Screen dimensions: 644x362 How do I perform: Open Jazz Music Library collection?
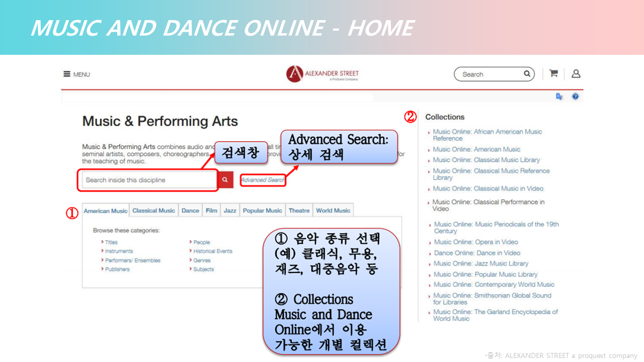click(x=480, y=263)
